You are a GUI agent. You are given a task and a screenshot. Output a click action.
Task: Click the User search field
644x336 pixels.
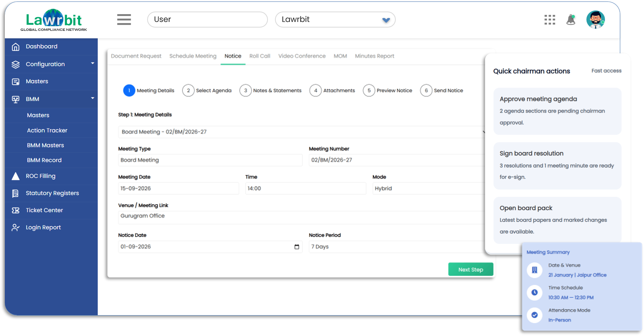(207, 20)
